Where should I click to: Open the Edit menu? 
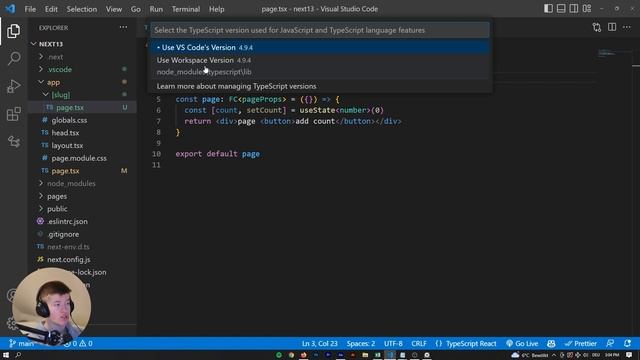(x=51, y=9)
